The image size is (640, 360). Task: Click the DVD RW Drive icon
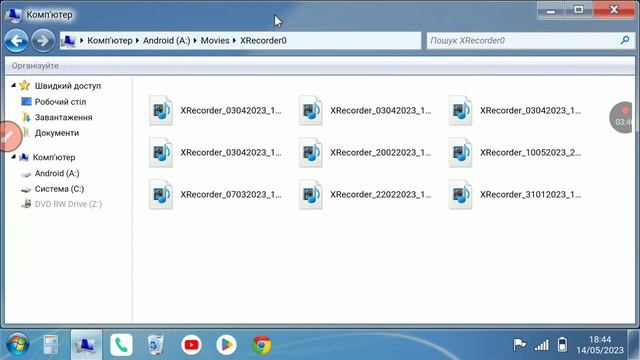tap(26, 203)
